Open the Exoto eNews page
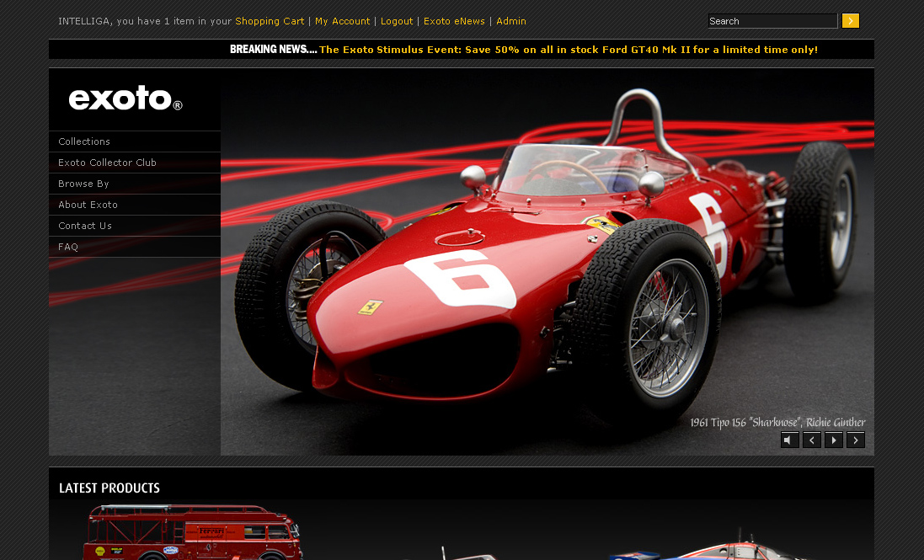The width and height of the screenshot is (924, 560). point(454,21)
